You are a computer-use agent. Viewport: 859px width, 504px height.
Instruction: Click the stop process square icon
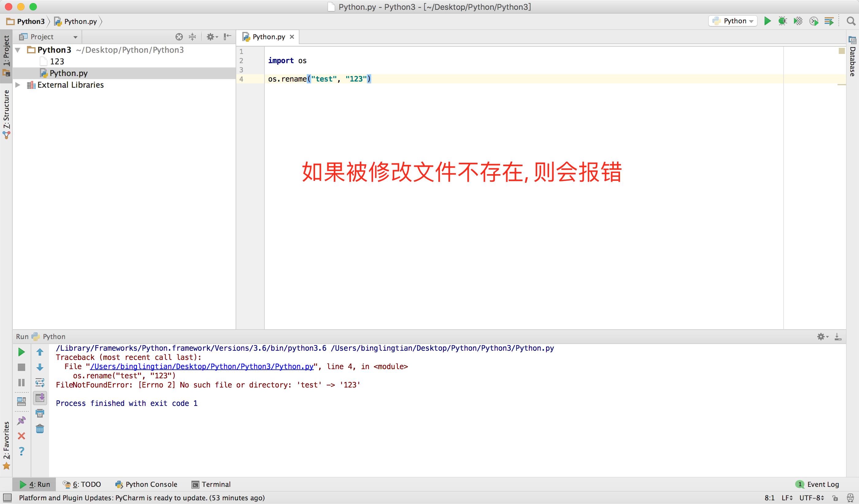[x=21, y=367]
